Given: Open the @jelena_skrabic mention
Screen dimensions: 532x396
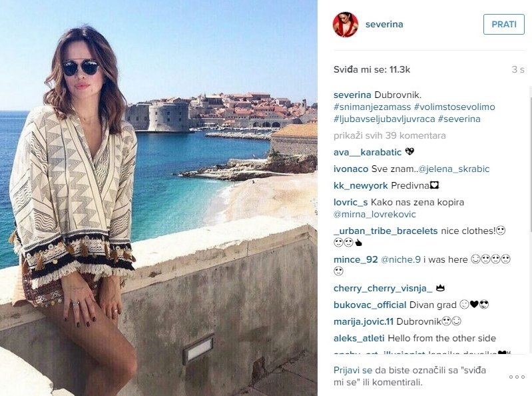Looking at the screenshot, I should pos(454,169).
